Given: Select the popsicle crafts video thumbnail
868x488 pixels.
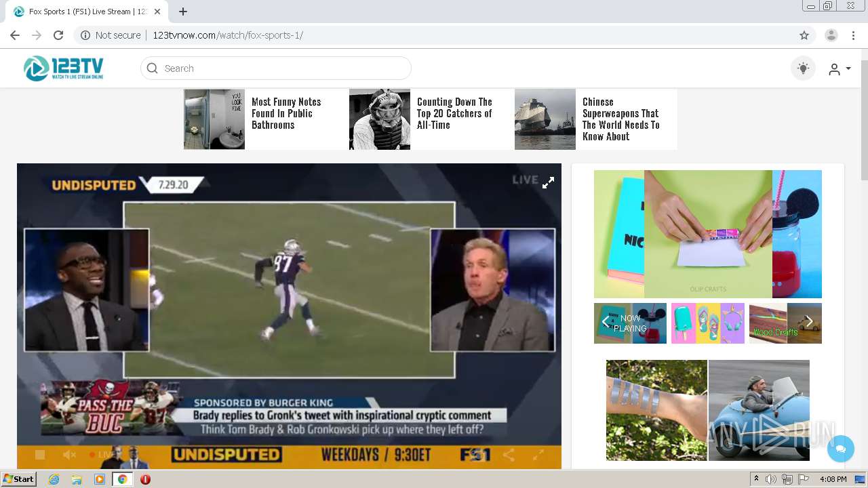Looking at the screenshot, I should [x=708, y=323].
